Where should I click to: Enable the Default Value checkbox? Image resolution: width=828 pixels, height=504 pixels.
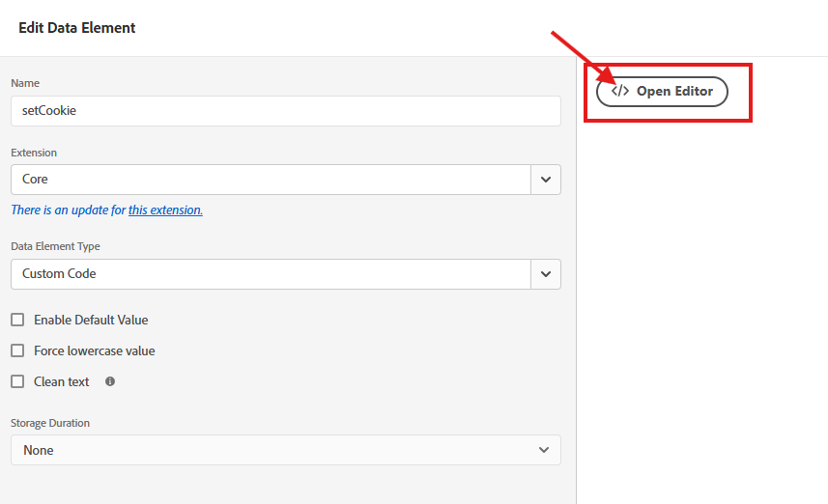click(17, 320)
